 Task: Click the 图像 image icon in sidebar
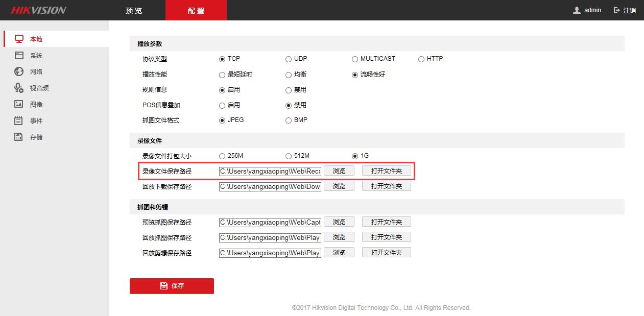coord(19,104)
